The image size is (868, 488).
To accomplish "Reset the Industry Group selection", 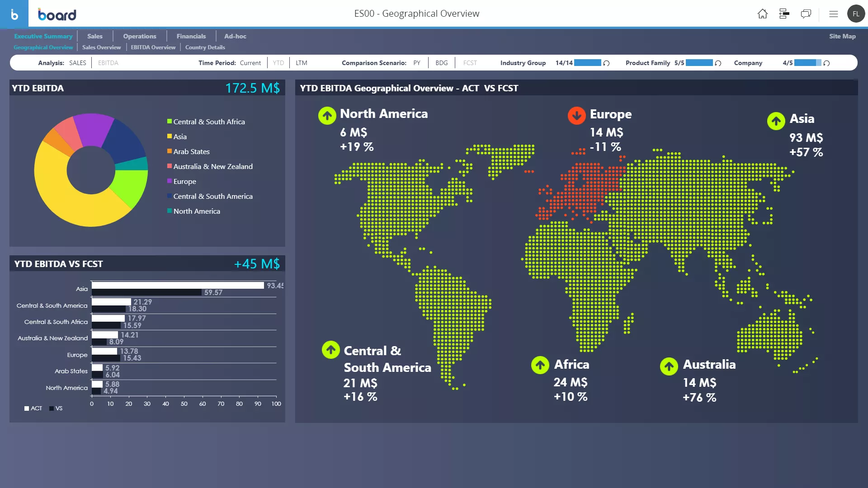I will point(607,63).
